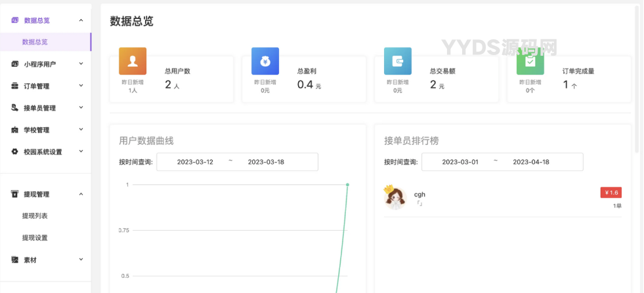Expand the 小程序用户 menu chevron
644x293 pixels.
[81, 64]
